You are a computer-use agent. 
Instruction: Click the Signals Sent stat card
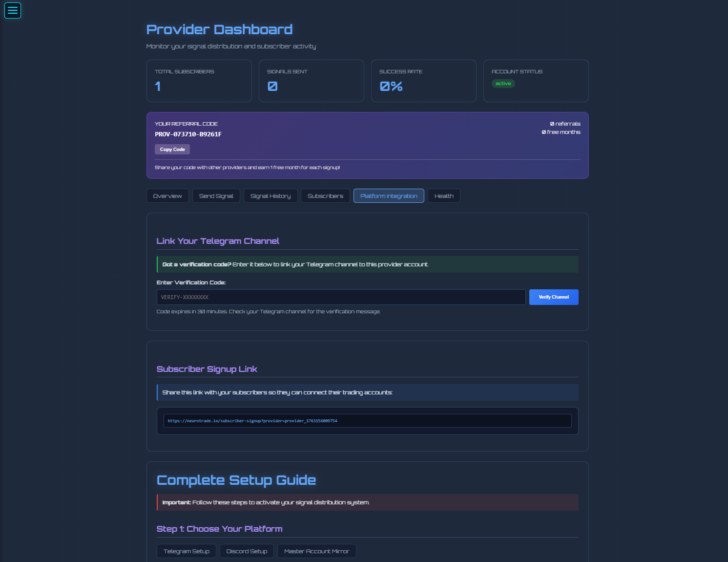pyautogui.click(x=311, y=81)
